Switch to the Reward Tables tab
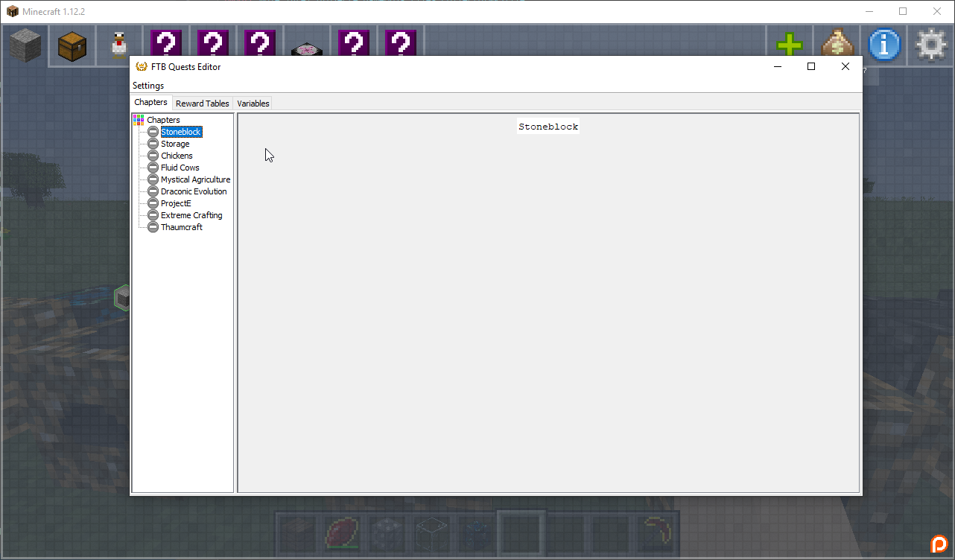 203,104
